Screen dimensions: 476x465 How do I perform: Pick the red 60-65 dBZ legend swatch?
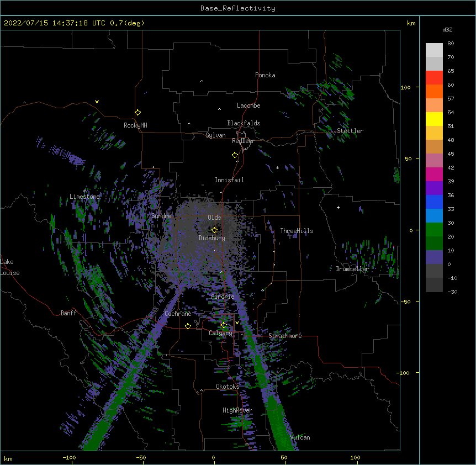tap(434, 78)
